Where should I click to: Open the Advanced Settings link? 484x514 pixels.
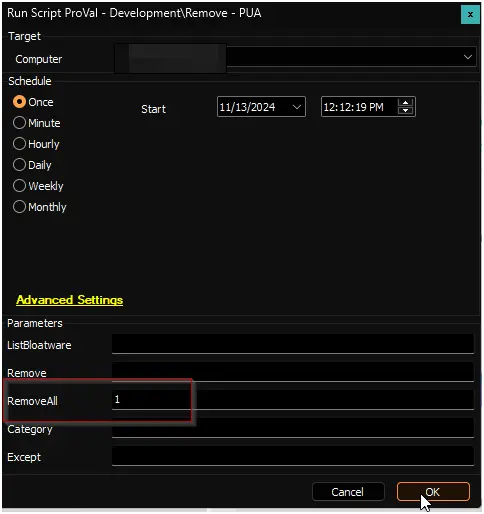[x=70, y=300]
